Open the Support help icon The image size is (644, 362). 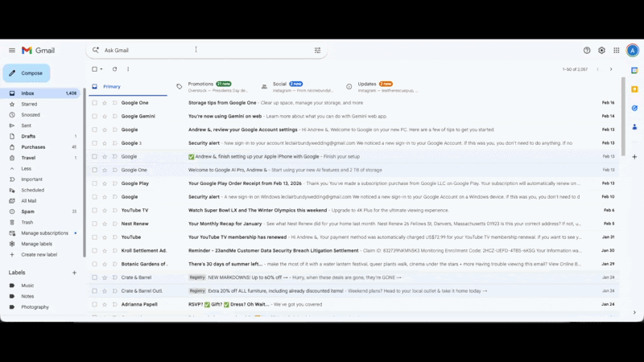click(x=587, y=51)
